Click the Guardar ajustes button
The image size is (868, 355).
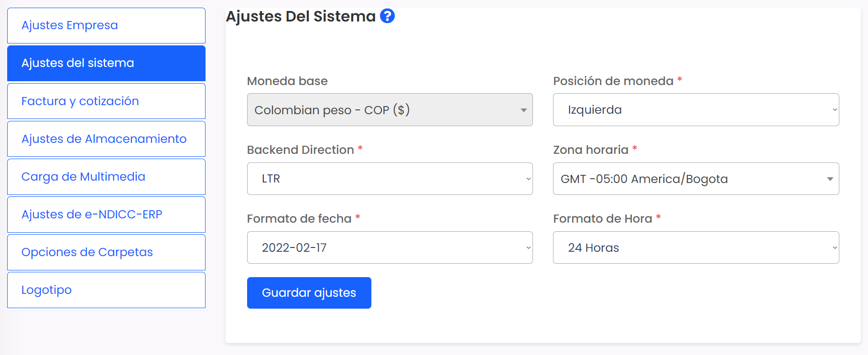(309, 293)
